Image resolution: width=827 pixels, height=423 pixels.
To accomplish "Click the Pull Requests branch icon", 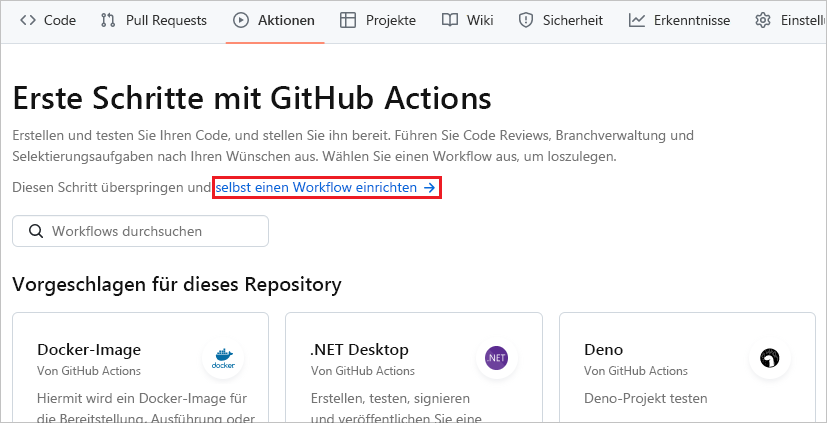I will pyautogui.click(x=108, y=20).
